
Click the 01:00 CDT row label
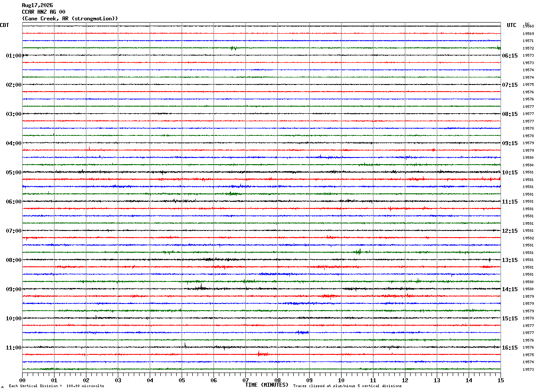pos(14,56)
